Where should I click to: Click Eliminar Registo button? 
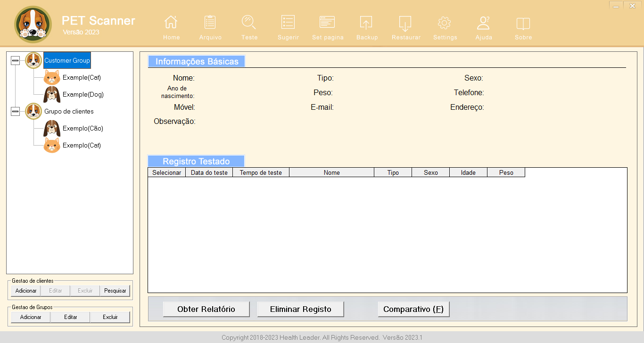(301, 309)
